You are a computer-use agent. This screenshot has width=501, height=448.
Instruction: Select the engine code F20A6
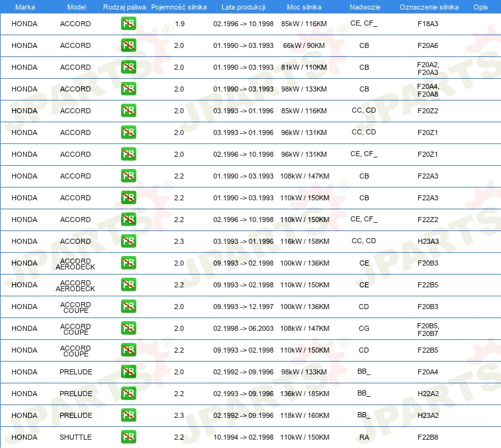428,45
